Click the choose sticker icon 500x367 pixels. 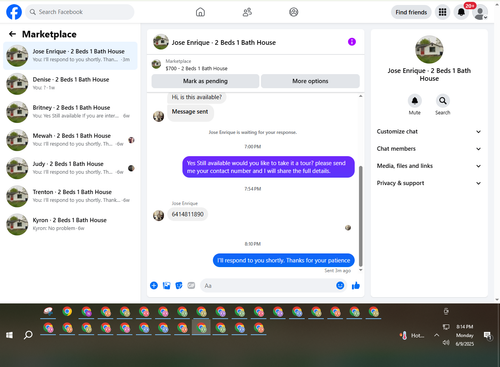tap(179, 285)
